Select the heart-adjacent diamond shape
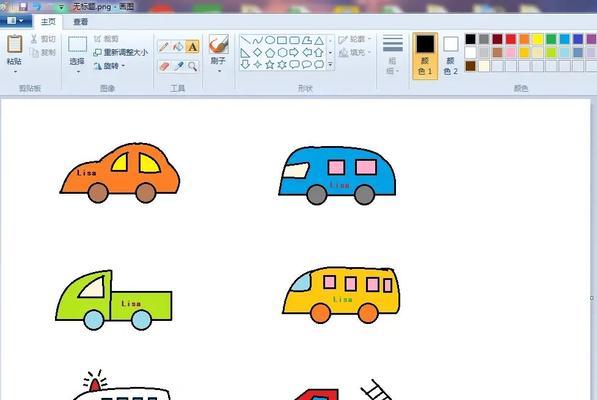This screenshot has height=400, width=597. click(x=257, y=52)
